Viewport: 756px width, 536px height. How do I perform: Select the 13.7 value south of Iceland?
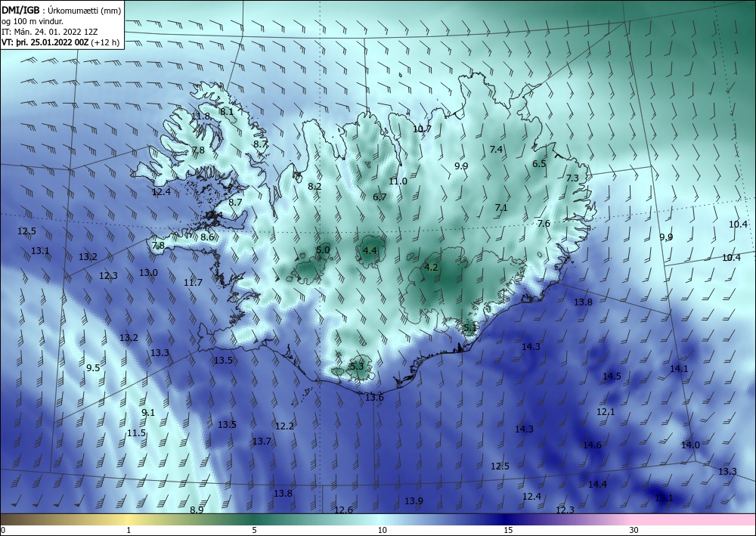tap(262, 441)
